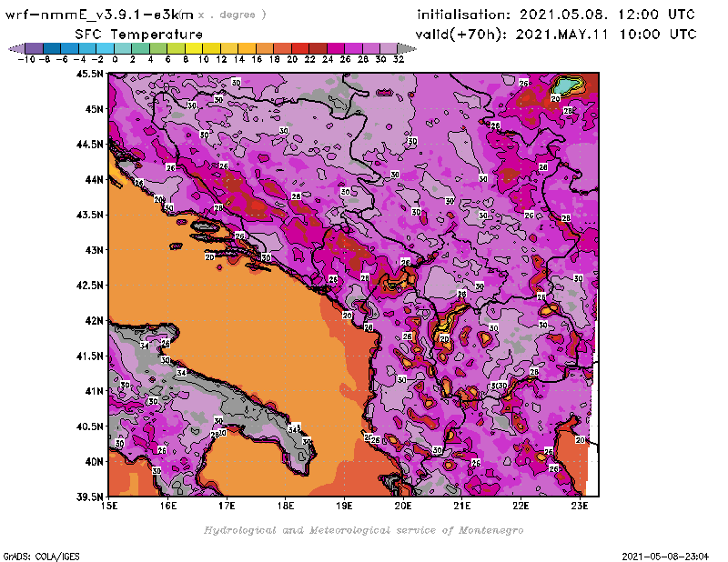The width and height of the screenshot is (728, 562).
Task: Click the '40.5N' latitude label
Action: [x=89, y=427]
